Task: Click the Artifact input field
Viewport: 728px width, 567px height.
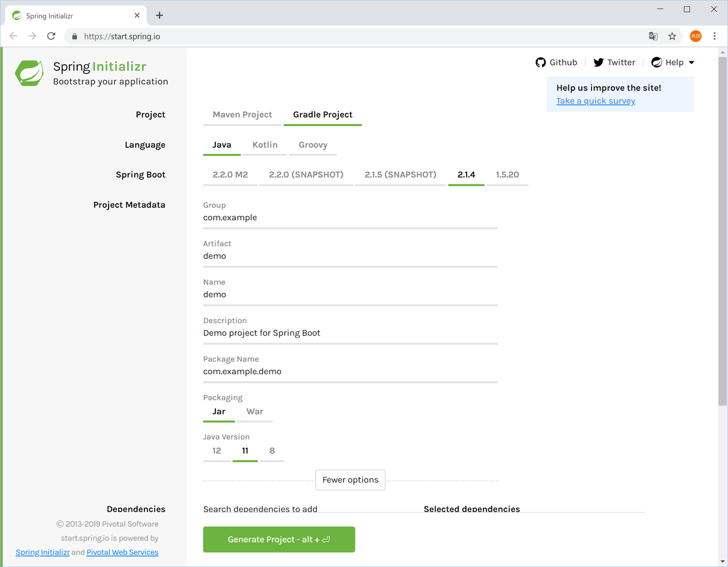Action: 351,257
